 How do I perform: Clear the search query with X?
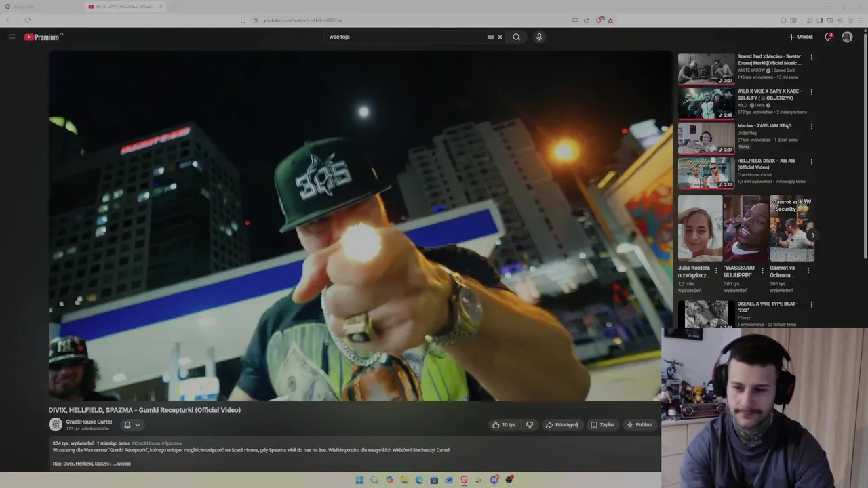500,37
